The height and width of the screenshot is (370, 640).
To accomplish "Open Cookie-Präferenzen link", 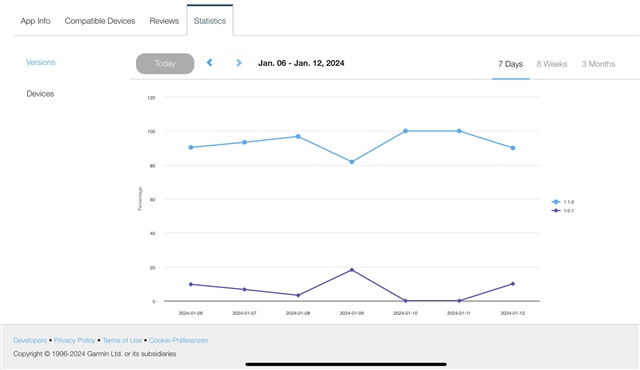I will click(x=178, y=340).
